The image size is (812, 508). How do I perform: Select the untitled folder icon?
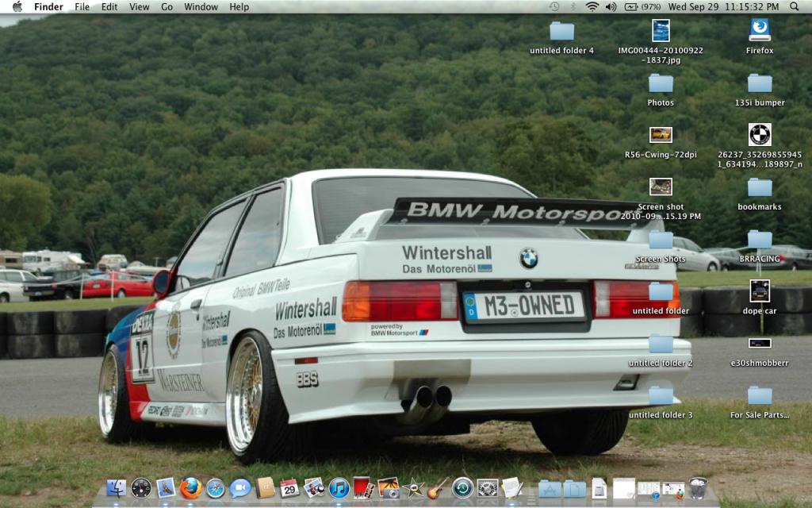(661, 291)
